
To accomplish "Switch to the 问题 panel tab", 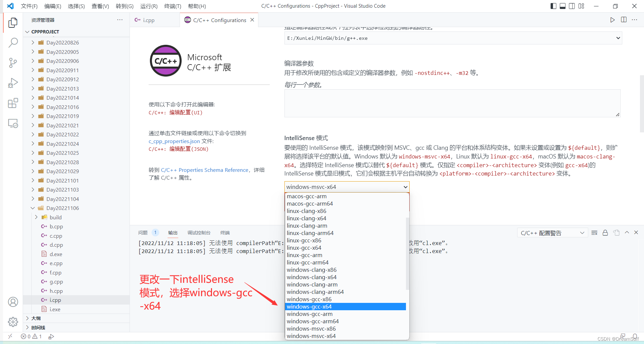I will pos(143,233).
